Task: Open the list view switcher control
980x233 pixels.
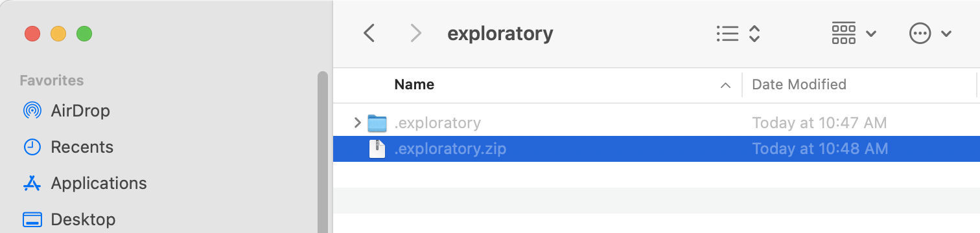Action: click(x=738, y=33)
